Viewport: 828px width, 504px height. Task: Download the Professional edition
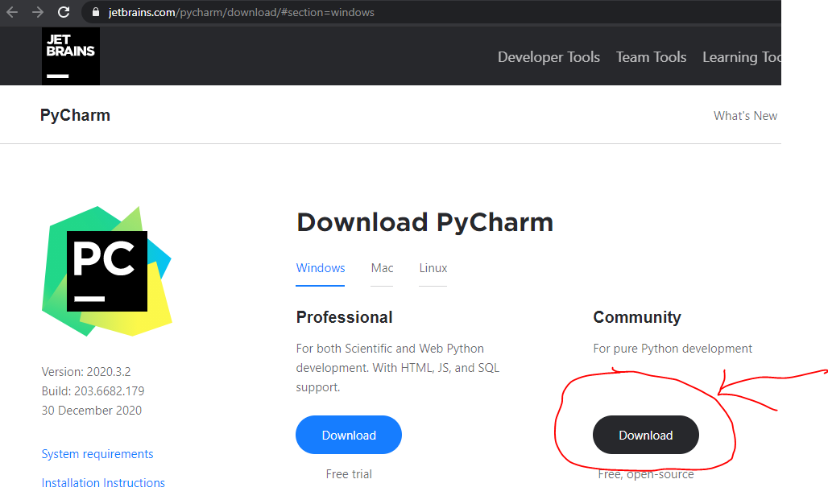point(349,435)
